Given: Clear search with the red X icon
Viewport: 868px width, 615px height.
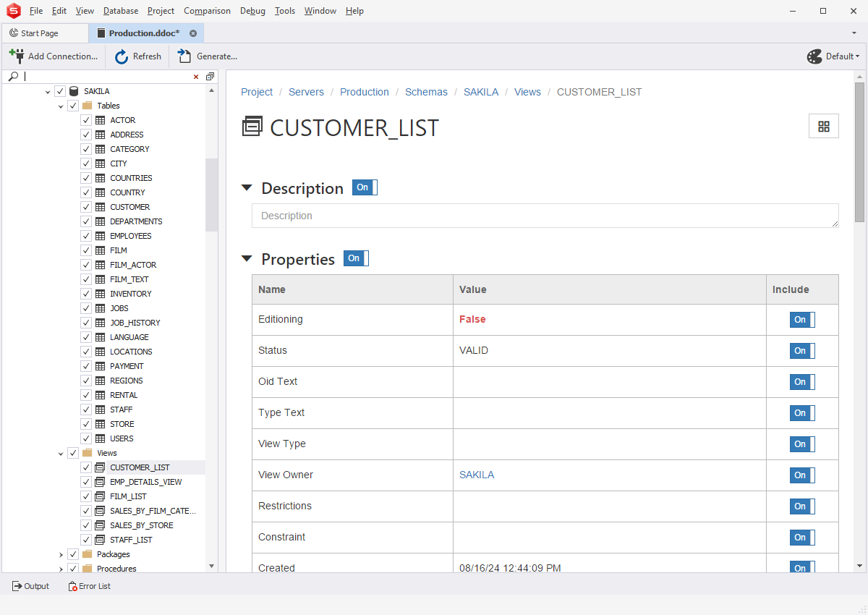Looking at the screenshot, I should tap(196, 77).
